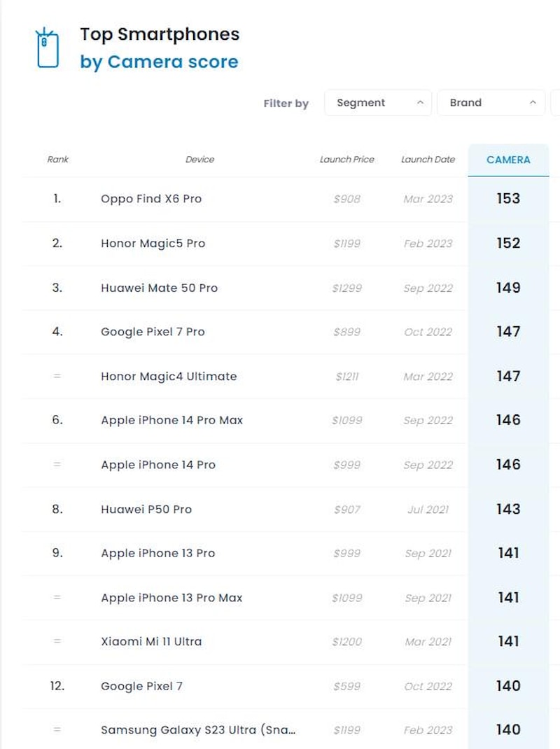Screen dimensions: 560x749
Task: Sort by the Launch Price column header
Action: (347, 160)
